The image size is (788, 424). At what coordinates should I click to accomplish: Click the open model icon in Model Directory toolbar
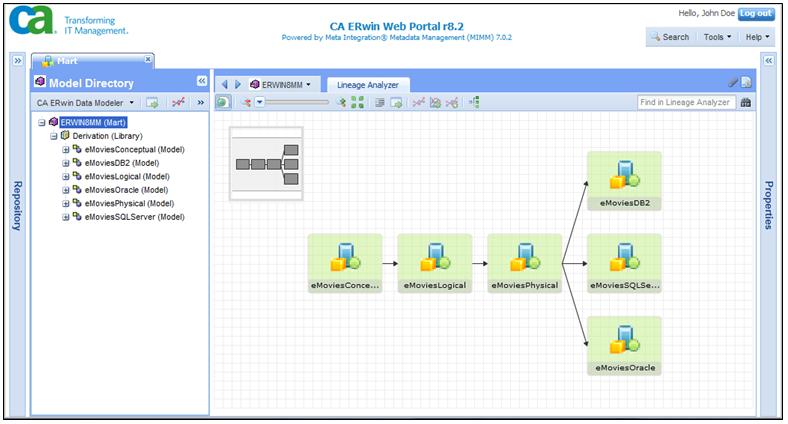click(152, 102)
